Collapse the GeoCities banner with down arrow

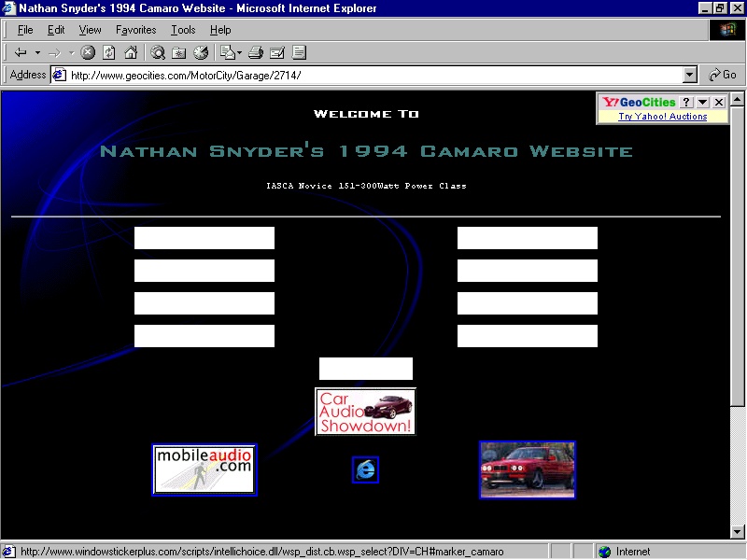click(703, 102)
